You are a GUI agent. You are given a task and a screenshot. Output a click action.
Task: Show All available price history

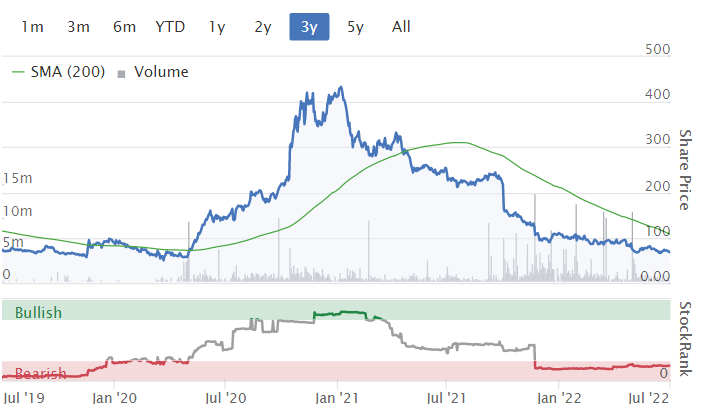401,27
